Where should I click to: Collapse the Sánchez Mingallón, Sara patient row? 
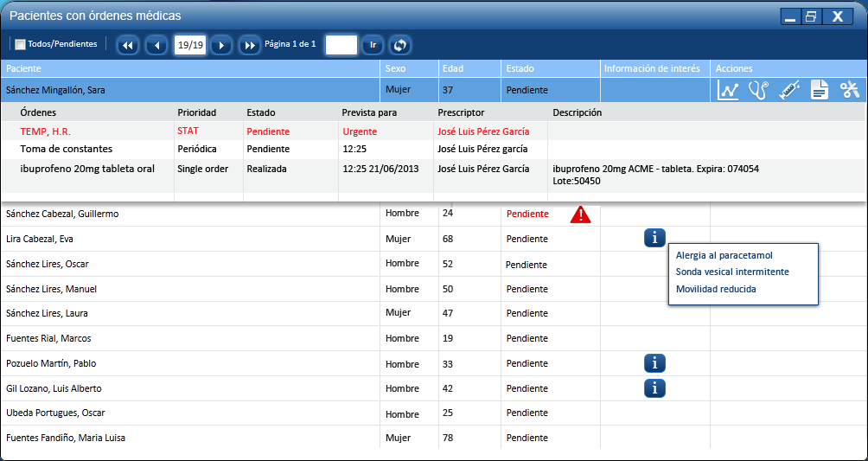173,90
